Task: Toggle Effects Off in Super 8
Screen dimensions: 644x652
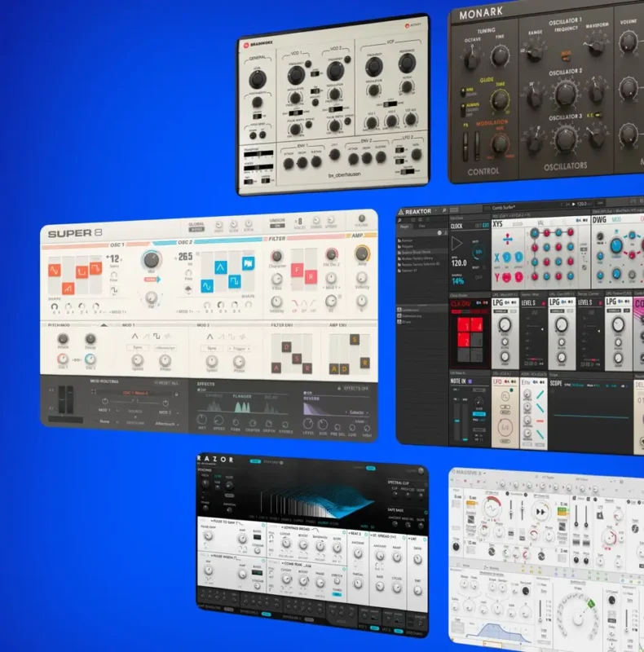Action: pos(356,390)
